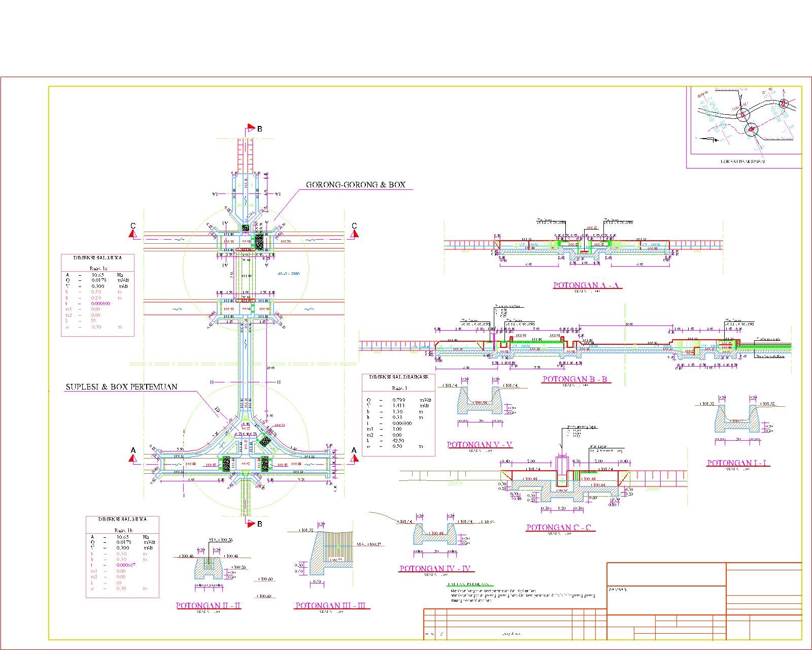Click the GORONG-GORONG & BOX label
The image size is (812, 650).
coord(357,184)
